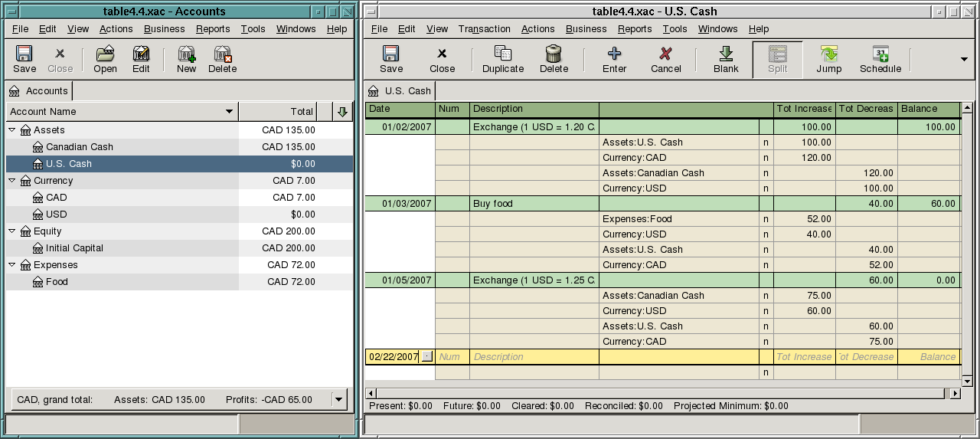Select the Canadian Cash account row
Screen dimensions: 980x439
(79, 147)
